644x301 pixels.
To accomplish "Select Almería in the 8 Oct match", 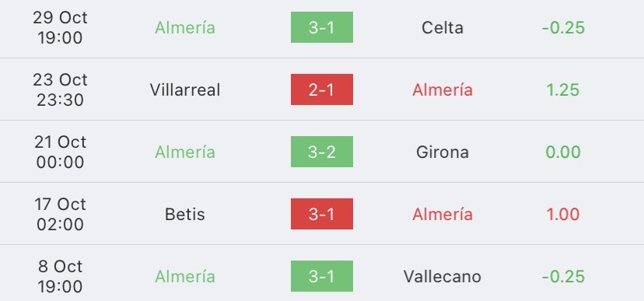I will point(185,276).
